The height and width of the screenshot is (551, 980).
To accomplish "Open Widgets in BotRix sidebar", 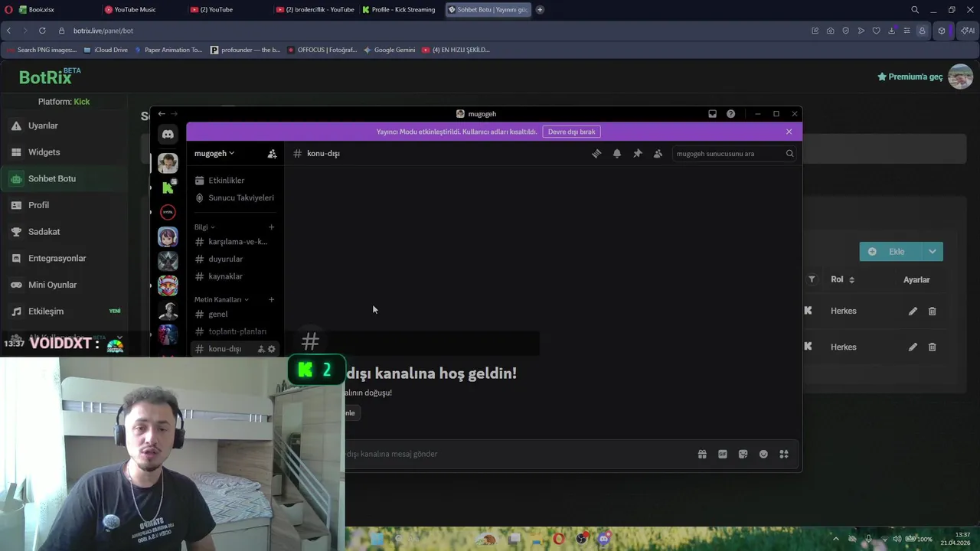I will [63, 152].
